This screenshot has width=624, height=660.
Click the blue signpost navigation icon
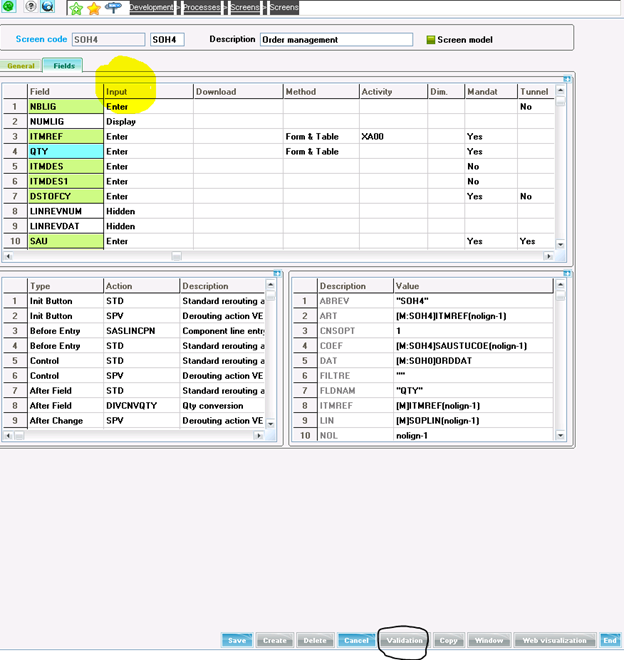(112, 8)
